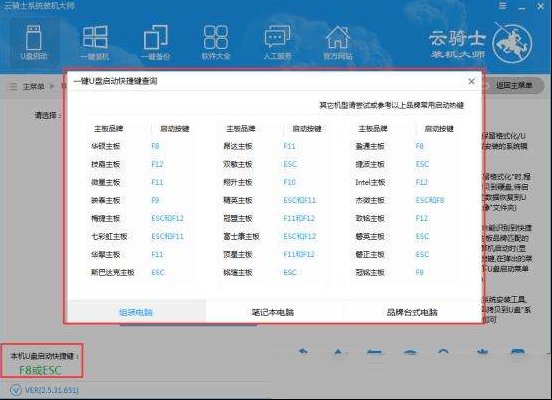Screen dimensions: 552x400
Task: Click the 主菜单 list icon in breadcrumb
Action: tap(13, 87)
